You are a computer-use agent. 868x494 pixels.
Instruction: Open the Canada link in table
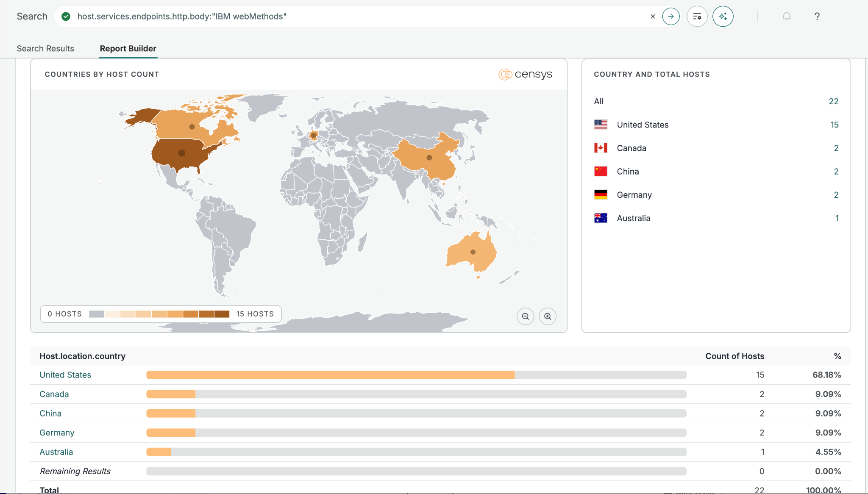point(54,394)
